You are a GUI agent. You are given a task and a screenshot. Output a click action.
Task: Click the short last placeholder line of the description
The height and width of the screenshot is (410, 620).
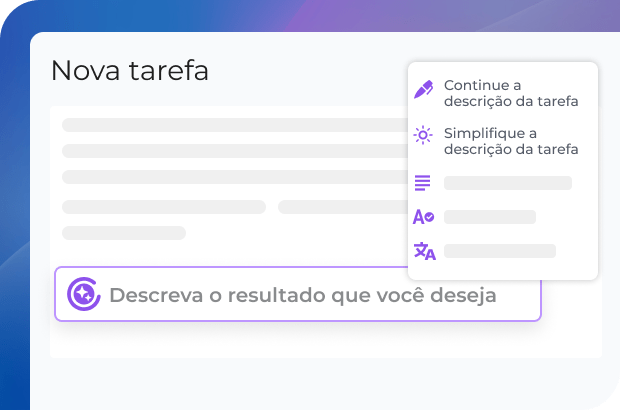(x=124, y=233)
